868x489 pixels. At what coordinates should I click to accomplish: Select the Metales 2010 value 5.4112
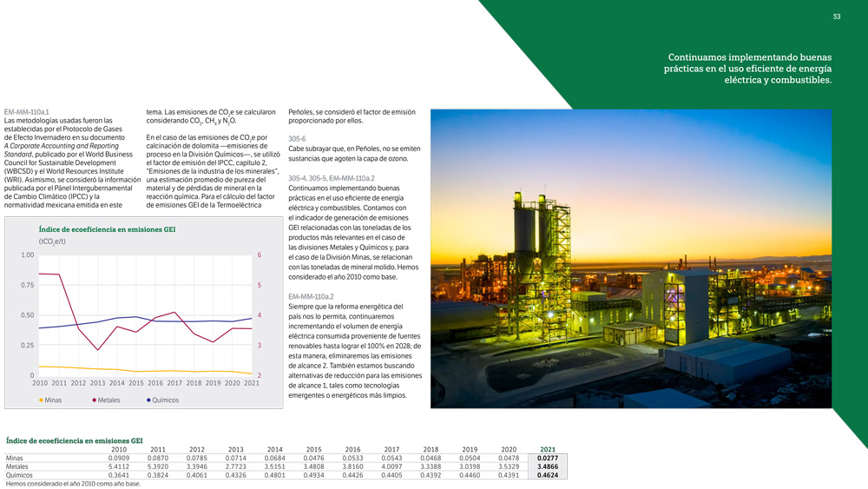pyautogui.click(x=119, y=466)
